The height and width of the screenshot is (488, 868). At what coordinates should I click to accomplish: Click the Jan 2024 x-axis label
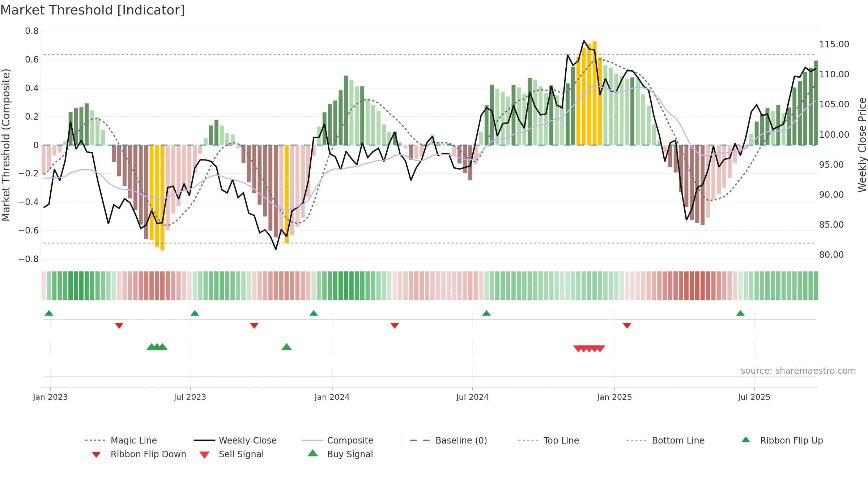(332, 397)
